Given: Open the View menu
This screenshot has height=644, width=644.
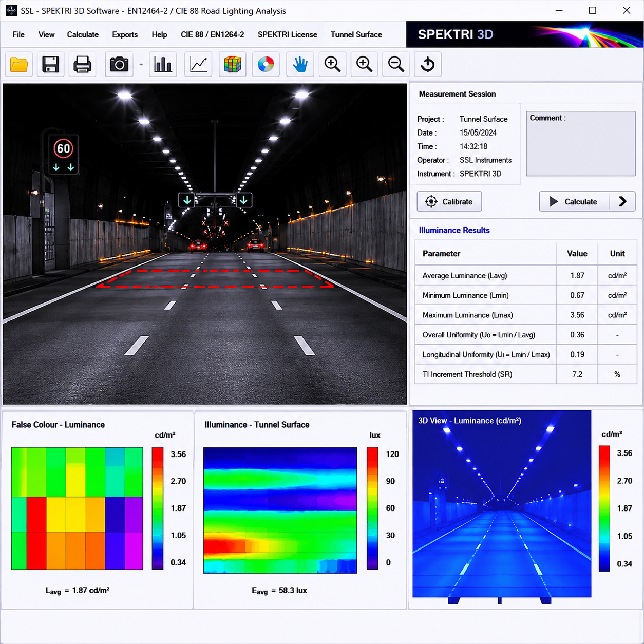Looking at the screenshot, I should pyautogui.click(x=46, y=34).
